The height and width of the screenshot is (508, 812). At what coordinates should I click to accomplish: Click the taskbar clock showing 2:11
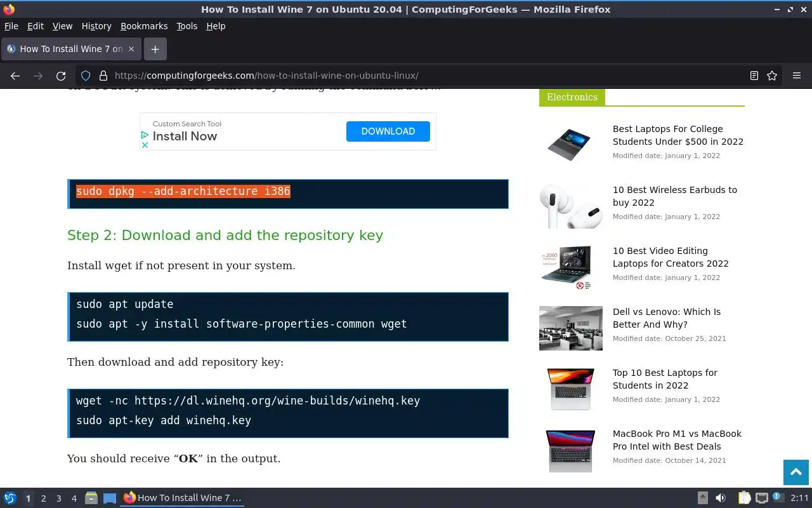tap(799, 498)
